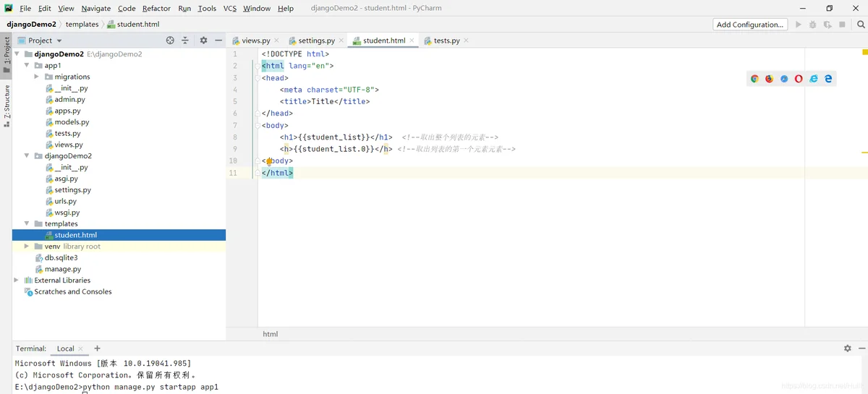Expand the migrations folder
868x394 pixels.
(37, 77)
